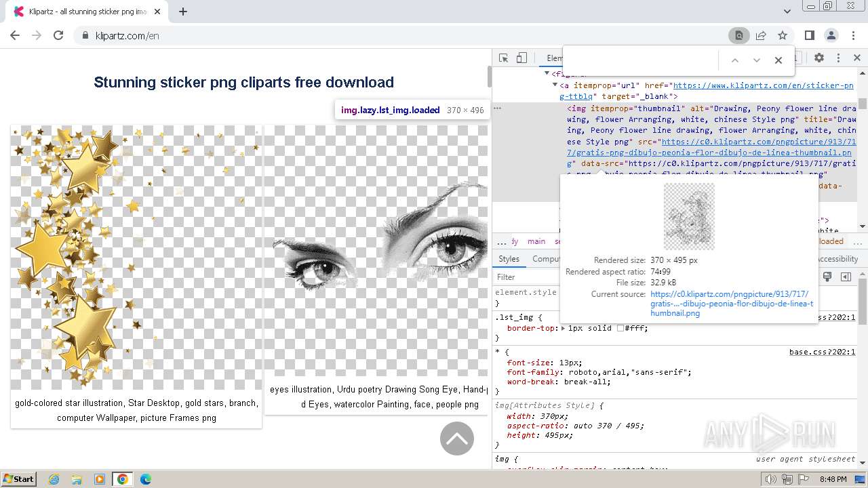Click the three-dot actions beside img node

point(497,108)
